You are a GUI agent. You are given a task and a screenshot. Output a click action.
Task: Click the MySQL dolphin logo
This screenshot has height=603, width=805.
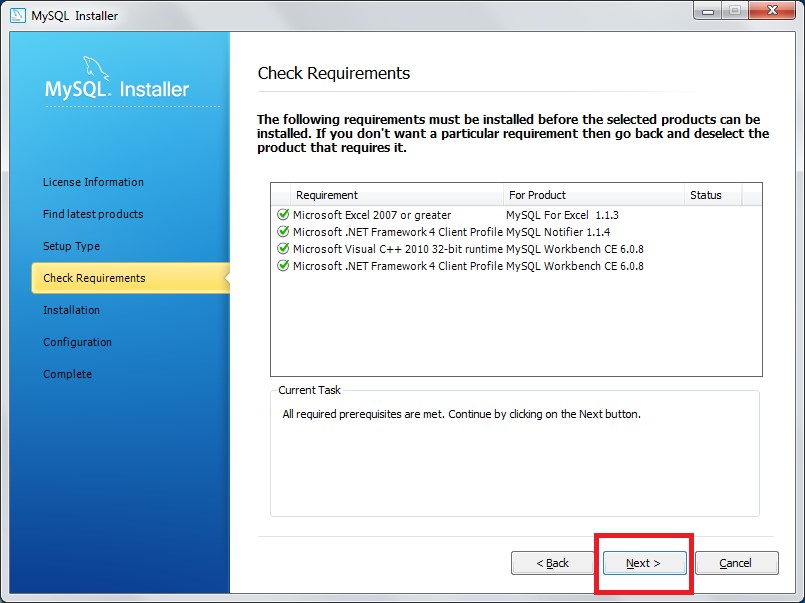(96, 68)
